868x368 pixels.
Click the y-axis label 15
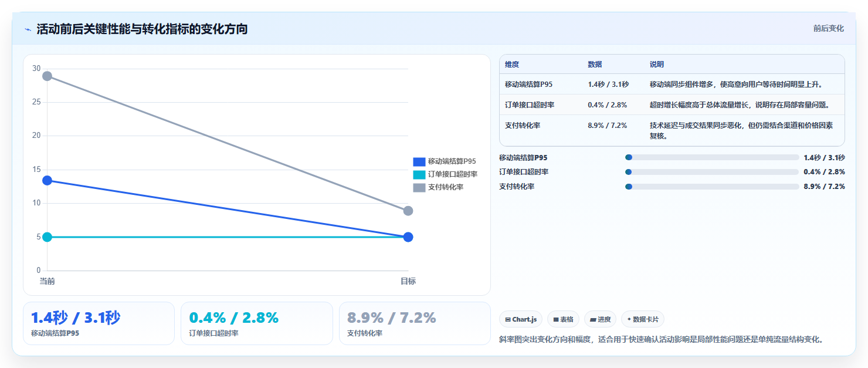coord(36,170)
